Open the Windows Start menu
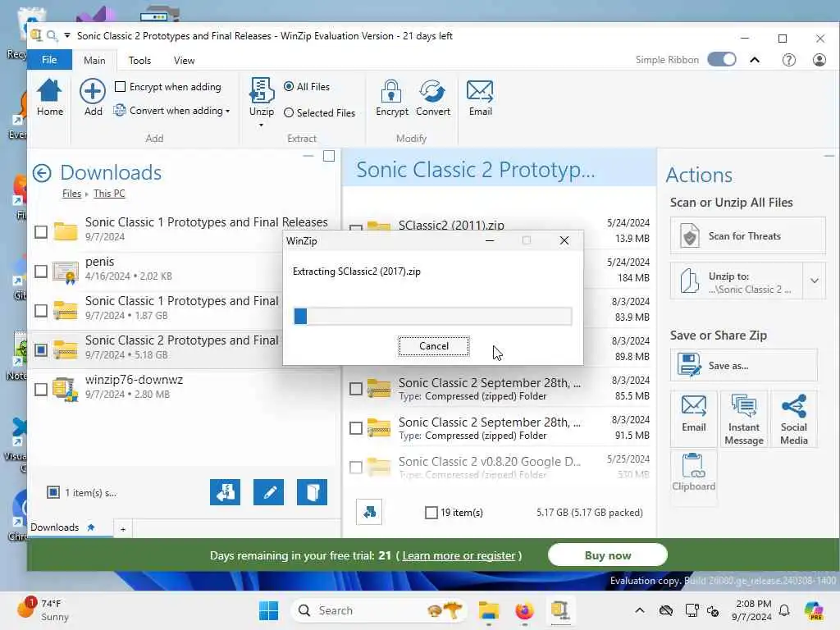Screen dimensions: 840x630 pos(268,610)
